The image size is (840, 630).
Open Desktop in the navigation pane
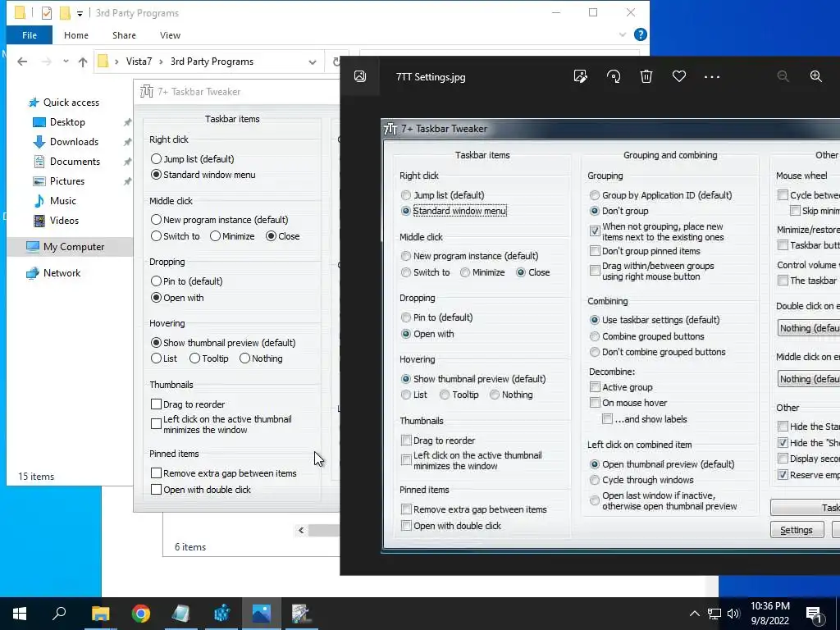(67, 122)
